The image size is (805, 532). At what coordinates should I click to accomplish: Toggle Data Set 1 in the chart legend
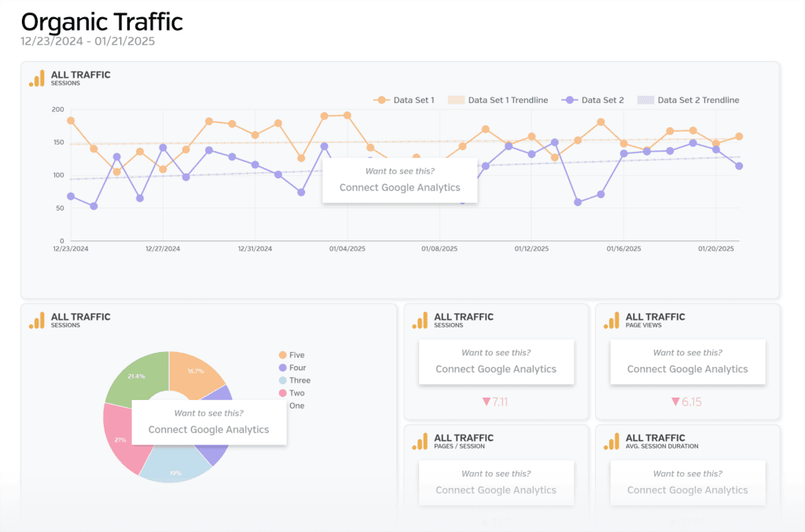(405, 100)
